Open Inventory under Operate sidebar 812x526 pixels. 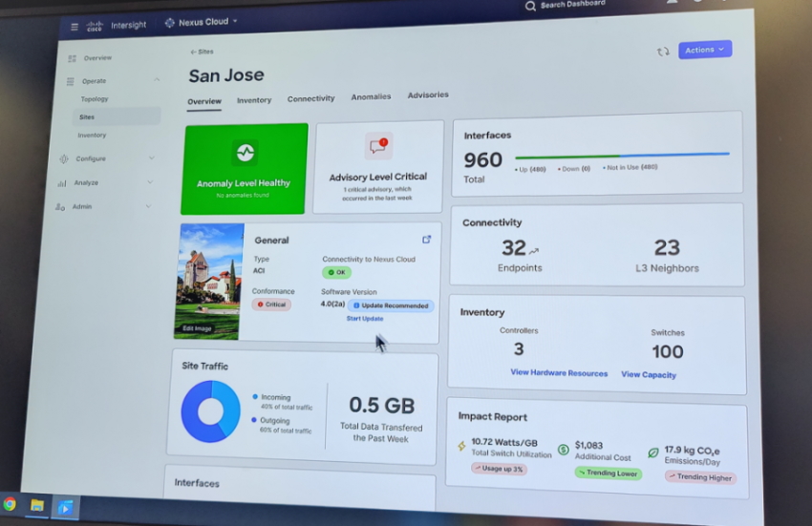[92, 136]
